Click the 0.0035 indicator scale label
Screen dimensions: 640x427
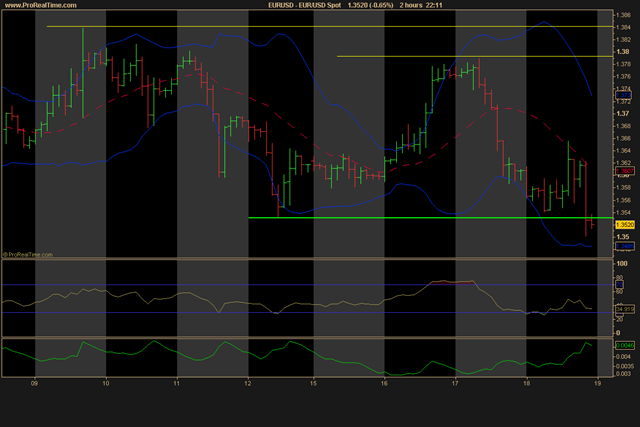(625, 366)
